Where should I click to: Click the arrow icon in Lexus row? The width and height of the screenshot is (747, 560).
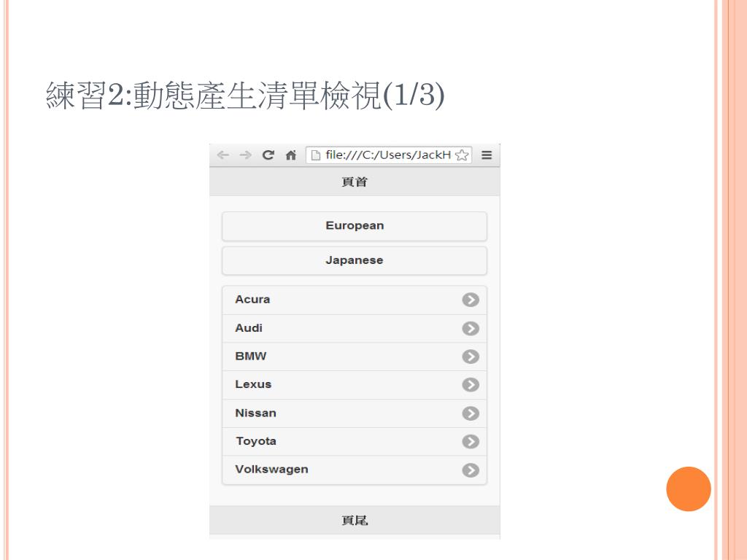[x=471, y=385]
